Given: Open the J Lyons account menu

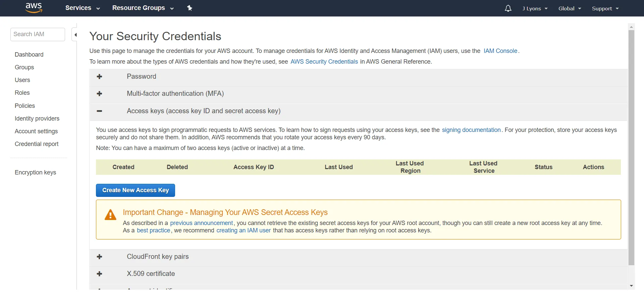Looking at the screenshot, I should pos(535,8).
